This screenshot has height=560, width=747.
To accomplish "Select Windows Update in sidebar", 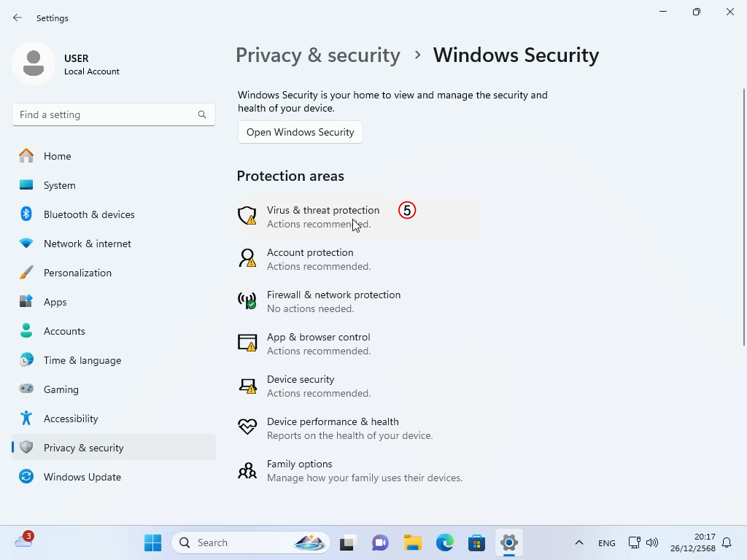I will pos(82,477).
